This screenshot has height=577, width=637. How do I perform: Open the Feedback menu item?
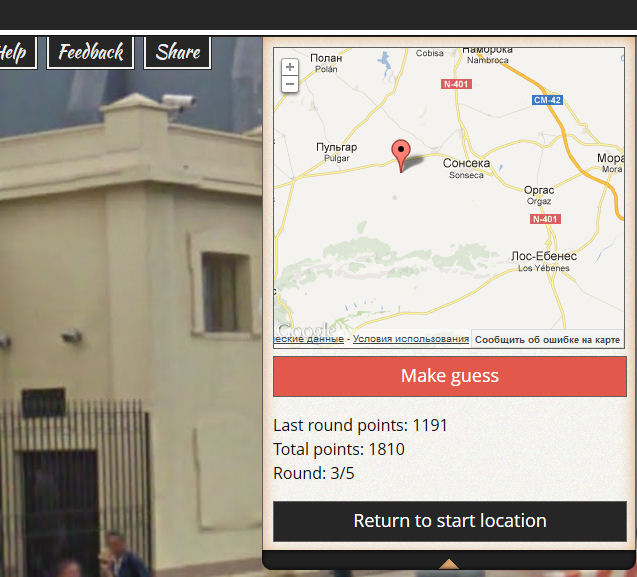click(91, 52)
